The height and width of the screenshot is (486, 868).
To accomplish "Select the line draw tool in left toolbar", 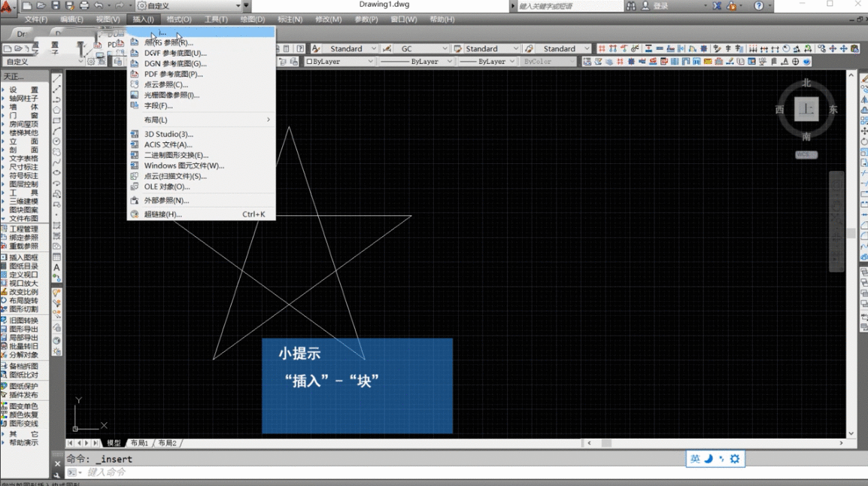I will (57, 78).
